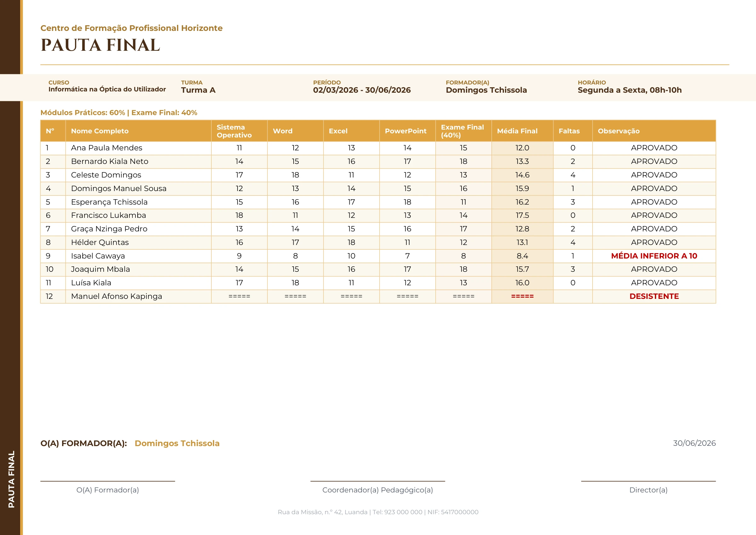Click schedule 'Segunda a Sexta, 08h-10h'
Screen dimensions: 756x535
(x=630, y=90)
